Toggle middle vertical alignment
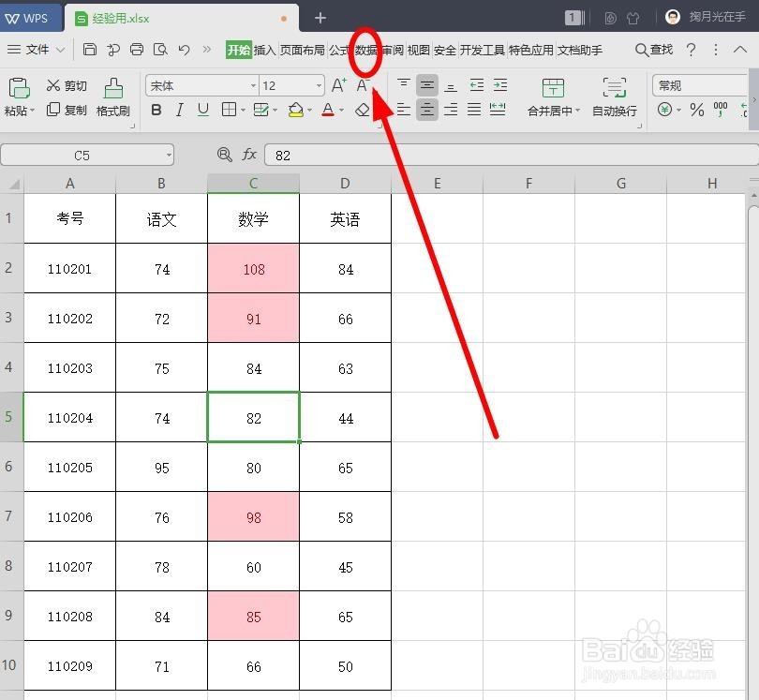This screenshot has height=700, width=759. tap(427, 84)
